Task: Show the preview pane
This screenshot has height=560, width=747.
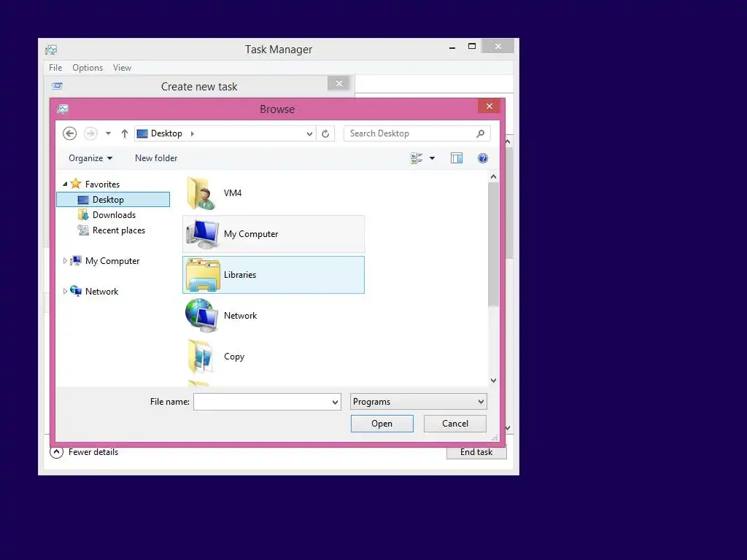Action: pos(457,158)
